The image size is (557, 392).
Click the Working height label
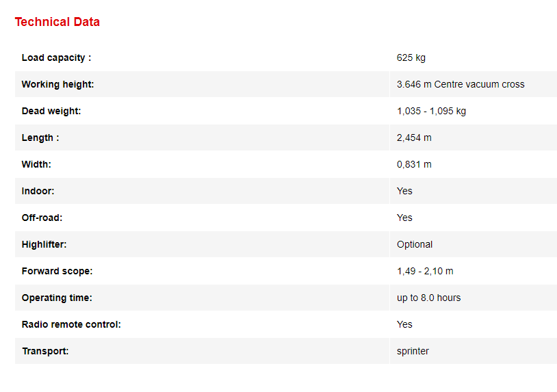[57, 85]
